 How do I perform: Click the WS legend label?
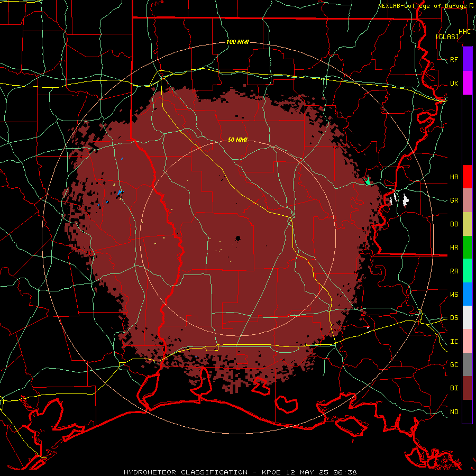pyautogui.click(x=454, y=295)
